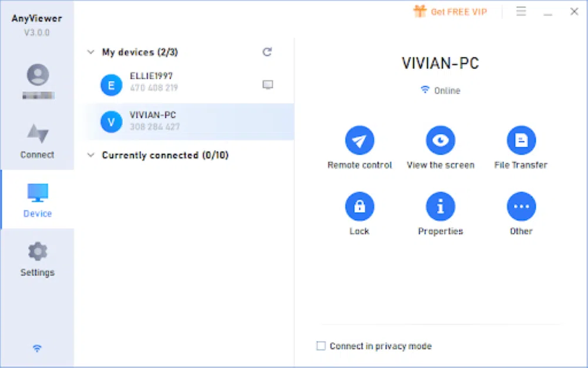Viewport: 588px width, 368px height.
Task: Open the user account avatar
Action: coord(38,75)
